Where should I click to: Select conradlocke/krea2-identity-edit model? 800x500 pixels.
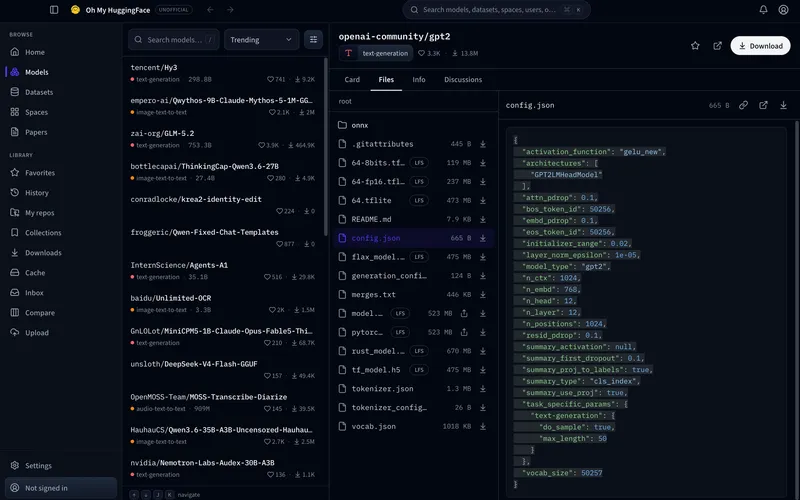(222, 205)
